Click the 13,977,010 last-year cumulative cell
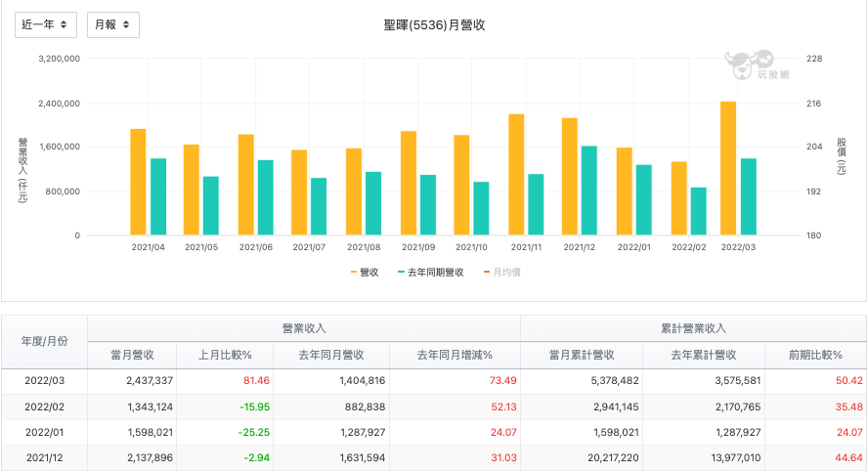Viewport: 868px width, 471px height. click(x=735, y=457)
